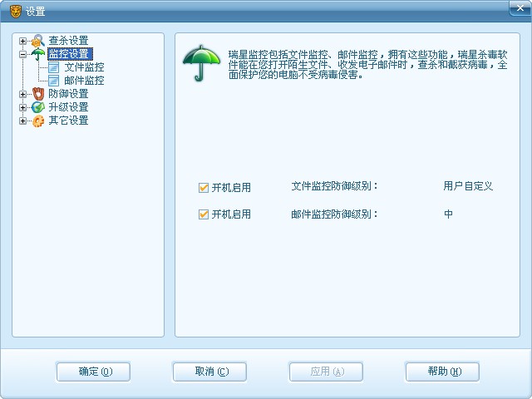Viewport: 532px width, 399px height.
Task: Toggle 开机启用 checkbox for 邮件监控防御级别
Action: click(x=203, y=214)
